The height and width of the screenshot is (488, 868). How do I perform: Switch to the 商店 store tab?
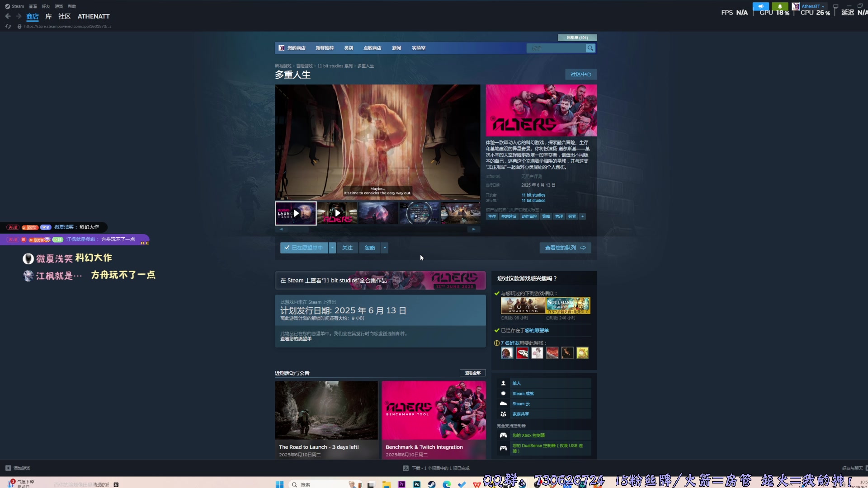tap(33, 16)
